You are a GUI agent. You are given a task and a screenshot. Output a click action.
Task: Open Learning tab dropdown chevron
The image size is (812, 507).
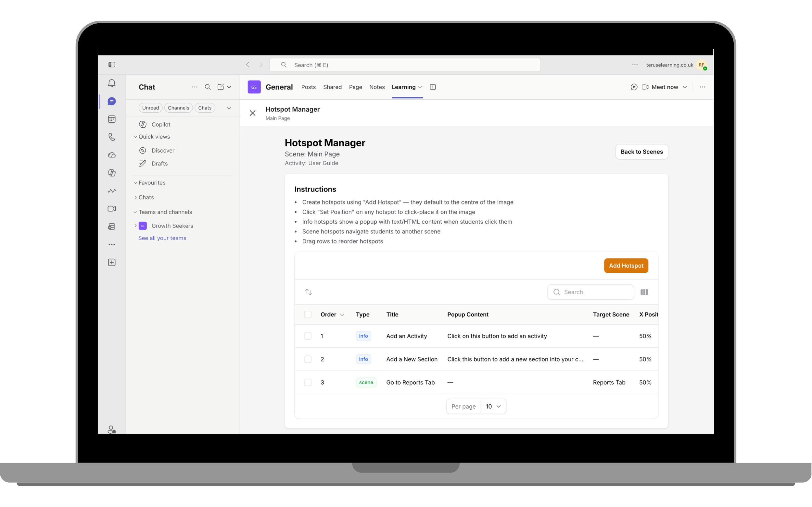point(420,87)
